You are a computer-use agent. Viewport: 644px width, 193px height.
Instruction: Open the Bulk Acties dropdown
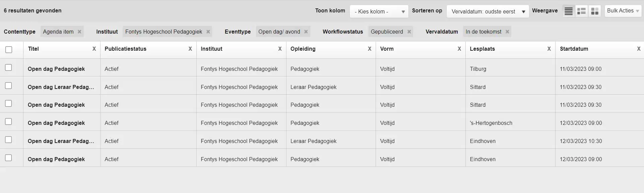[x=623, y=11]
